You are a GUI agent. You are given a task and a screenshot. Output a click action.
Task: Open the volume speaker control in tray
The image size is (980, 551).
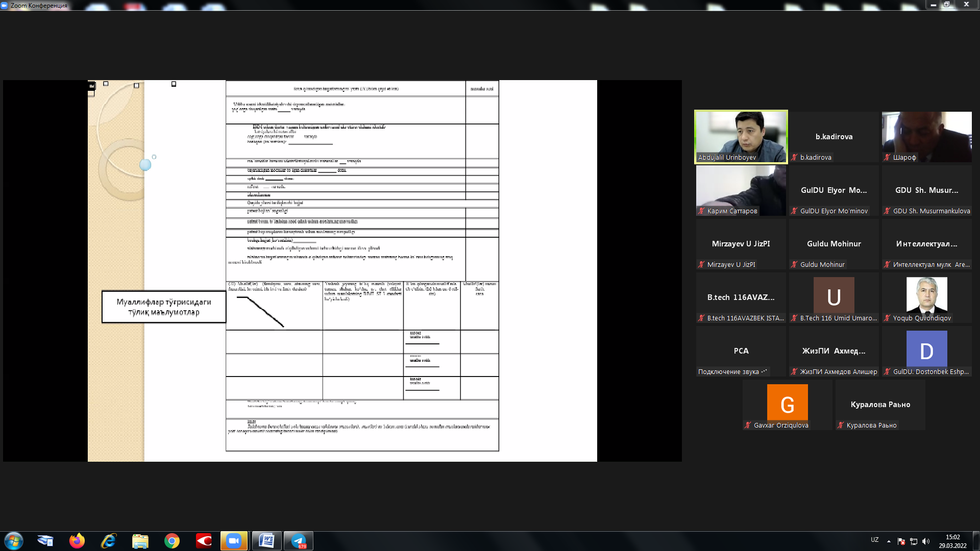click(926, 541)
